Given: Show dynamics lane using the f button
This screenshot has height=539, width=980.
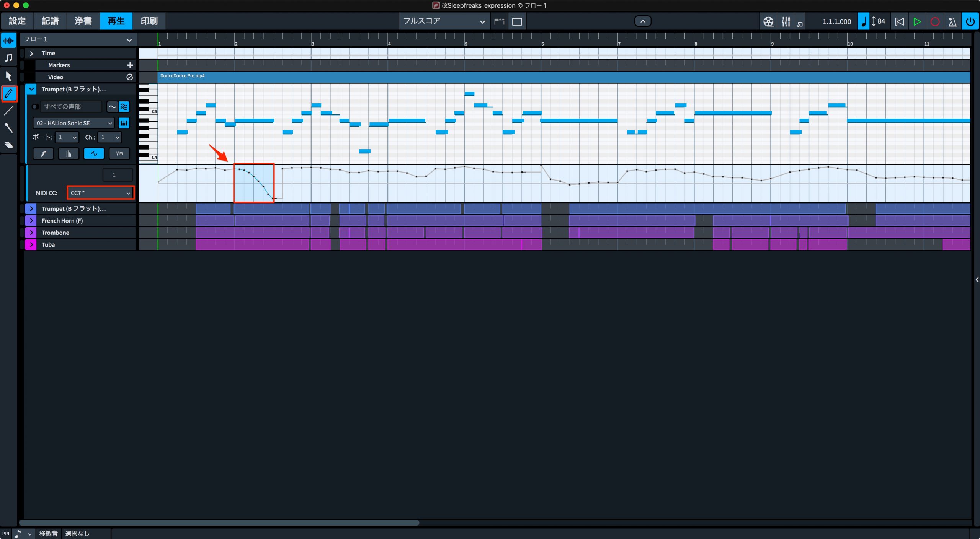Looking at the screenshot, I should pyautogui.click(x=43, y=153).
